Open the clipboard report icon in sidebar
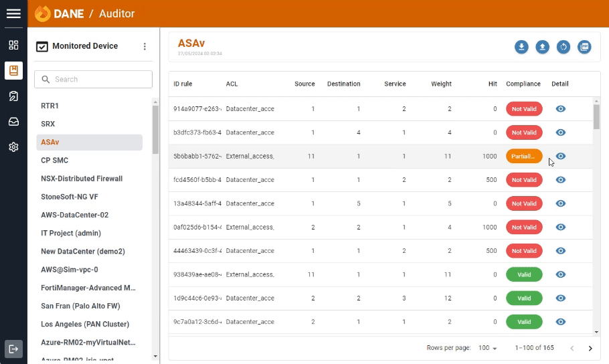This screenshot has width=609, height=364. coord(13,96)
